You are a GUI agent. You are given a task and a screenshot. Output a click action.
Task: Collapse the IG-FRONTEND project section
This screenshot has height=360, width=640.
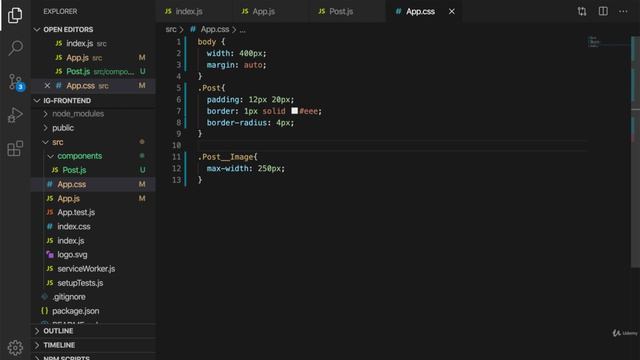(93, 100)
